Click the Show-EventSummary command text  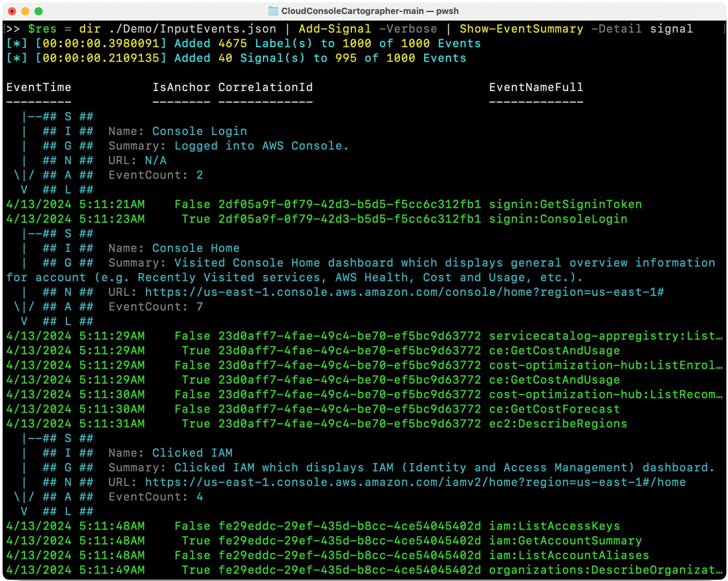point(521,29)
